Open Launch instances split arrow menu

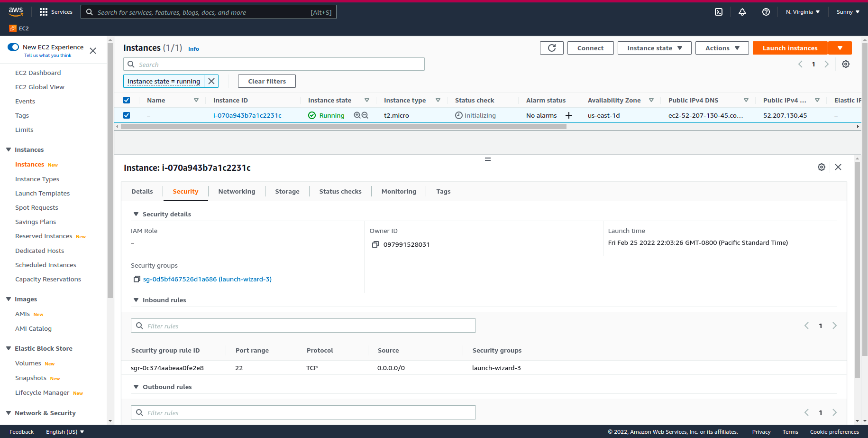(x=840, y=48)
